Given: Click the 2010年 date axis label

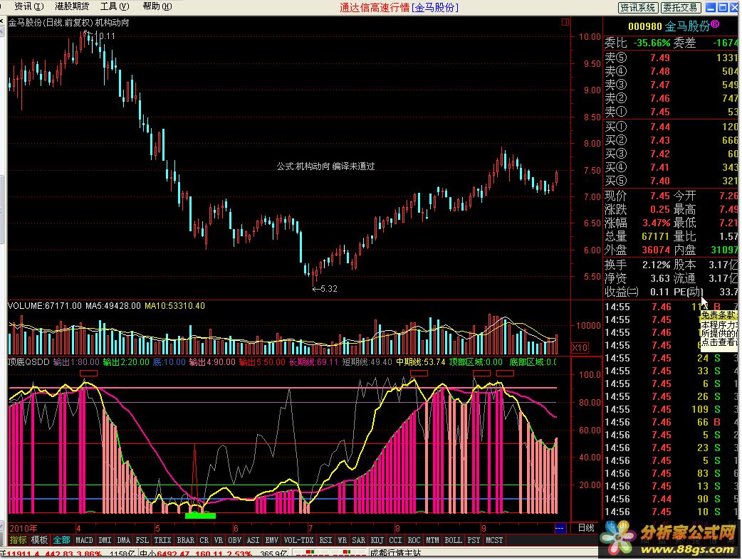Looking at the screenshot, I should click(x=23, y=528).
